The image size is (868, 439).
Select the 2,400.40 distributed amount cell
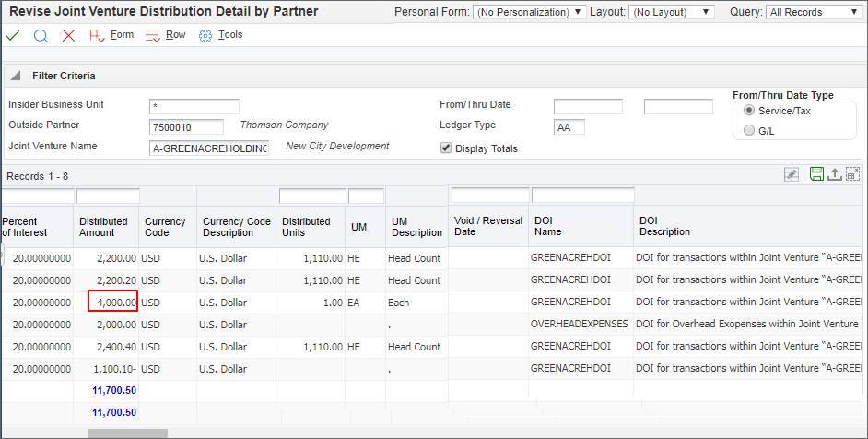(x=106, y=347)
